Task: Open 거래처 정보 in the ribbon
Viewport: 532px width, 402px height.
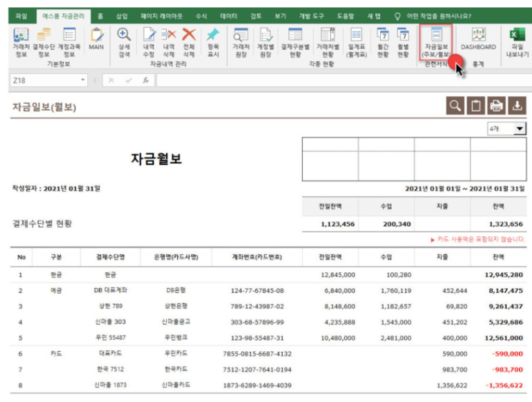Action: [21, 42]
